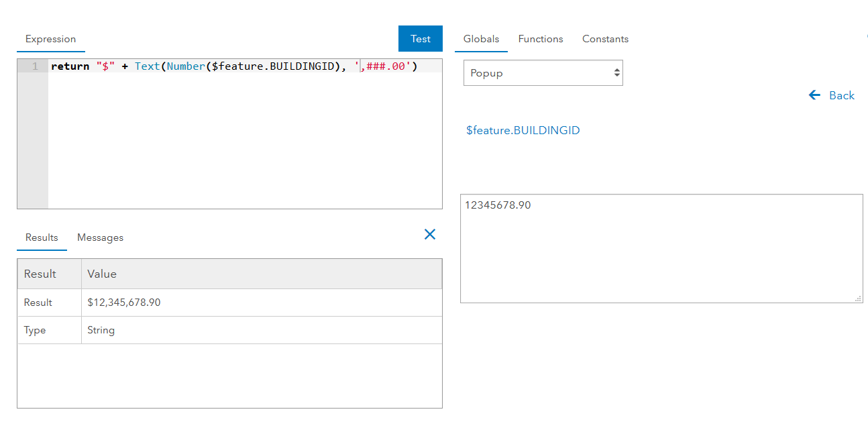Show the Messages tab
Image resolution: width=868 pixels, height=430 pixels.
point(100,237)
